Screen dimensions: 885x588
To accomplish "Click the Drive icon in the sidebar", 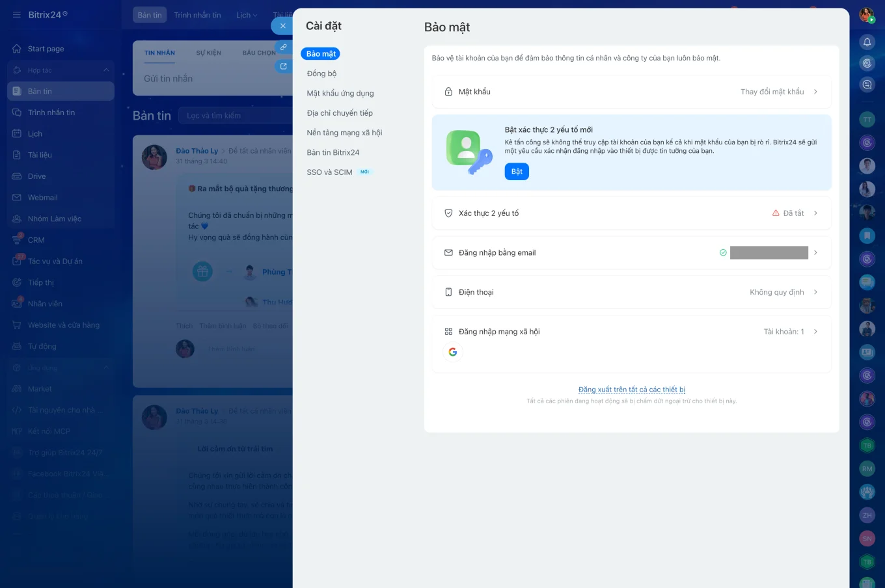I will tap(17, 176).
